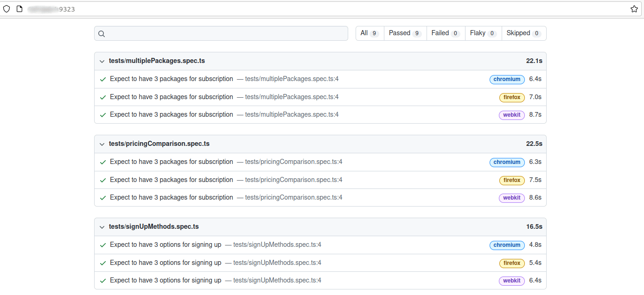Click the Failed count badge 0
644x295 pixels.
click(455, 33)
